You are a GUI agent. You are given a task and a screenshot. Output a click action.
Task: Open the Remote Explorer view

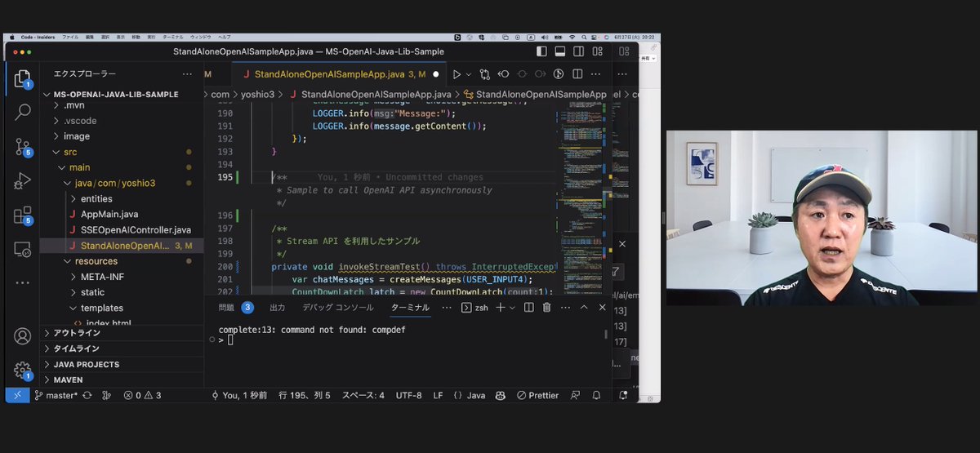(22, 250)
